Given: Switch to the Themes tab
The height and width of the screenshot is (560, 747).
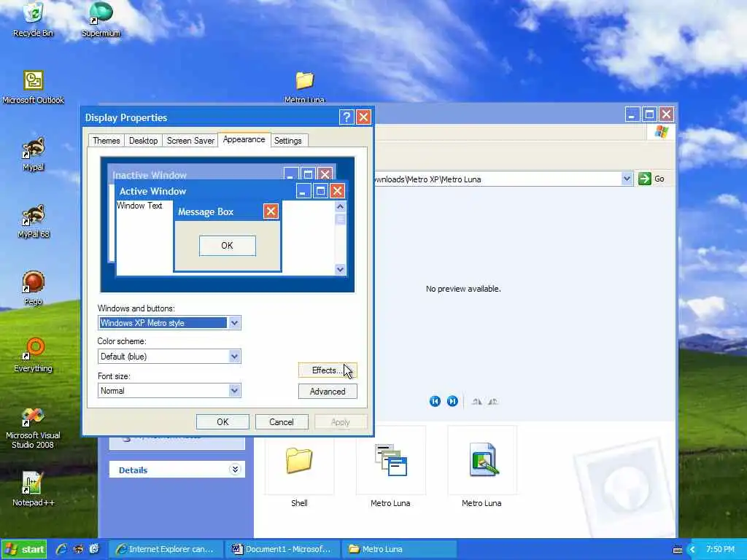Looking at the screenshot, I should (x=107, y=141).
